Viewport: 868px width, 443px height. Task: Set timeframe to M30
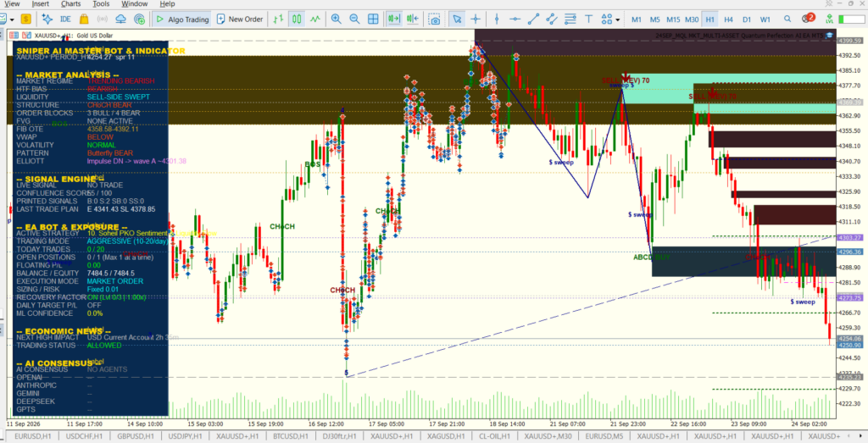tap(692, 19)
